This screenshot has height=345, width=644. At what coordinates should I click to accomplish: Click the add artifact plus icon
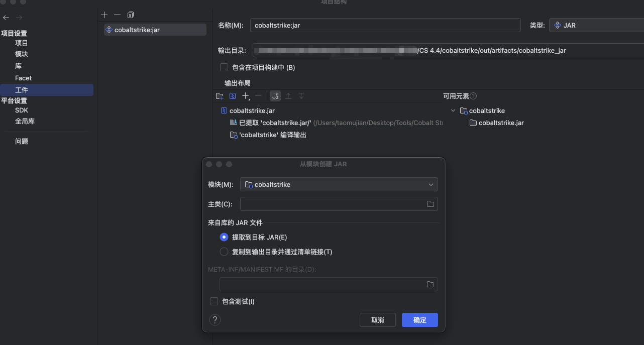point(104,15)
